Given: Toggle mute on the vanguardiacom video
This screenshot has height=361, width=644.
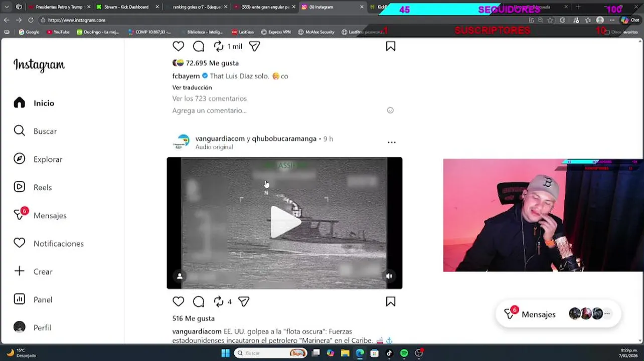Looking at the screenshot, I should click(x=389, y=276).
